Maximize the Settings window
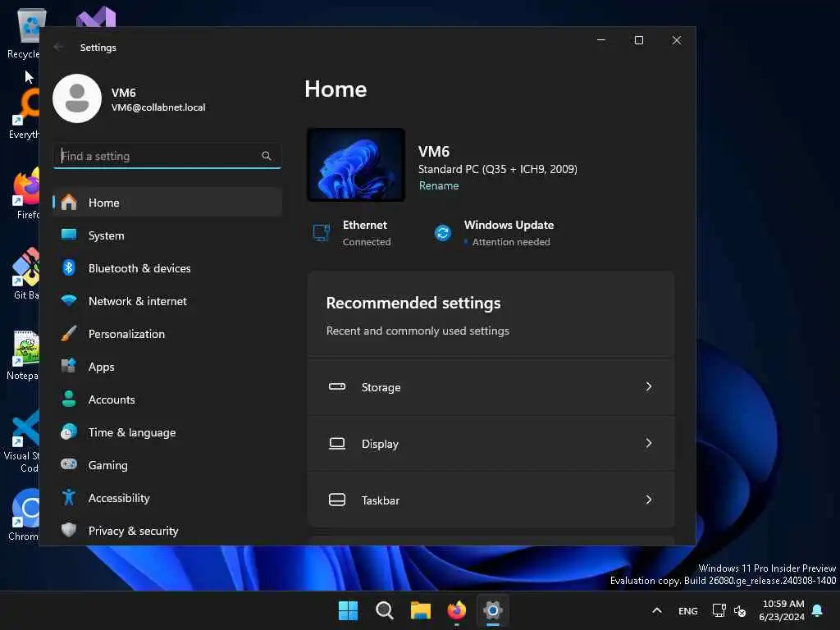 point(638,40)
